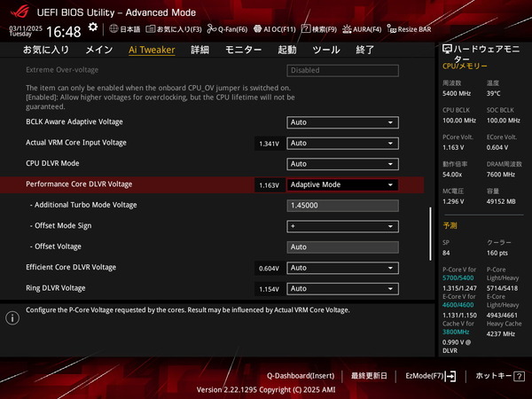This screenshot has width=532, height=399.
Task: Switch to the Ai Tweaker tab
Action: [x=152, y=50]
